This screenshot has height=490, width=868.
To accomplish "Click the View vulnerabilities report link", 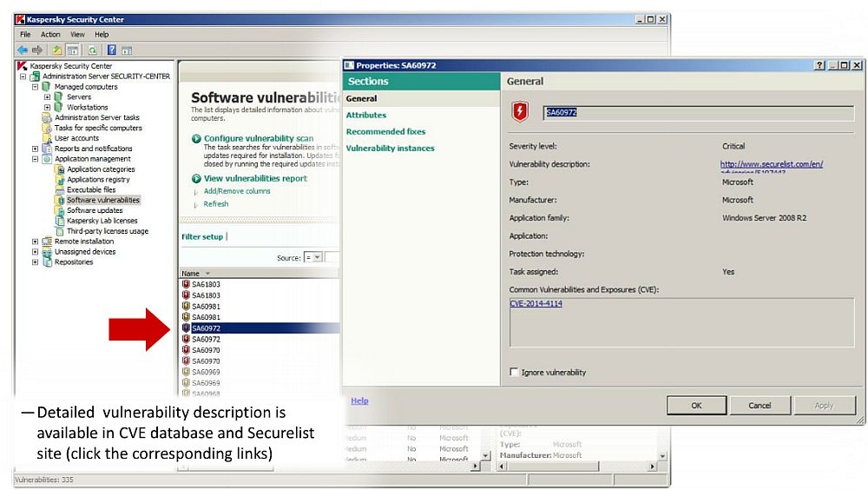I will pyautogui.click(x=255, y=178).
